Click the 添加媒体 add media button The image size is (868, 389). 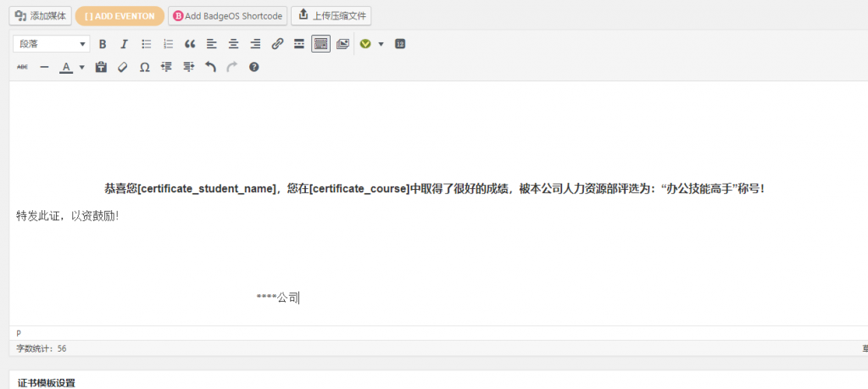pyautogui.click(x=41, y=15)
